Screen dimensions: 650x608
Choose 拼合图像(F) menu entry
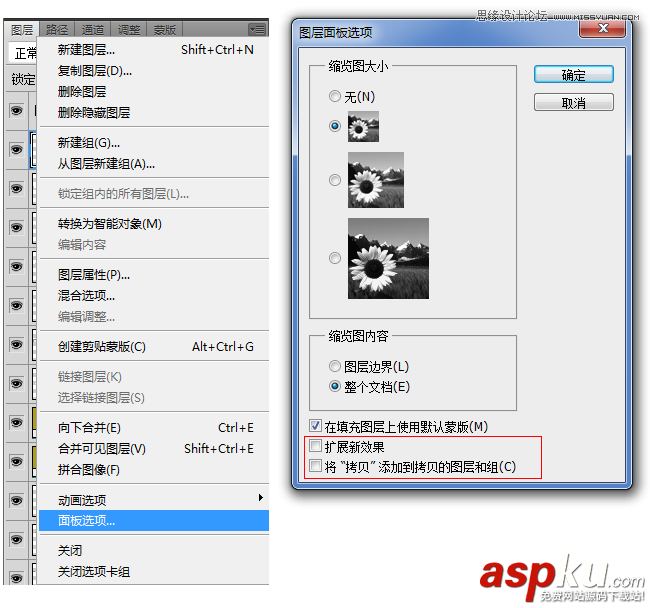(154, 470)
